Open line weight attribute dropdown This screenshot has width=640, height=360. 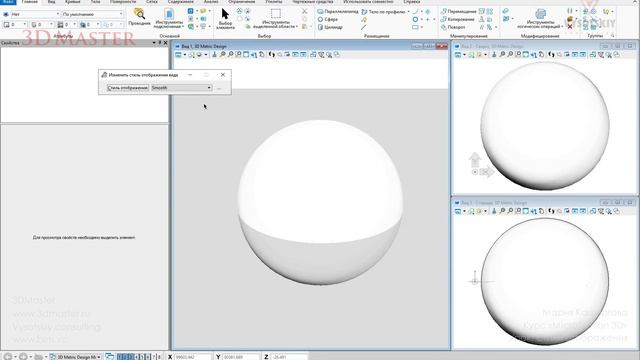(66, 25)
